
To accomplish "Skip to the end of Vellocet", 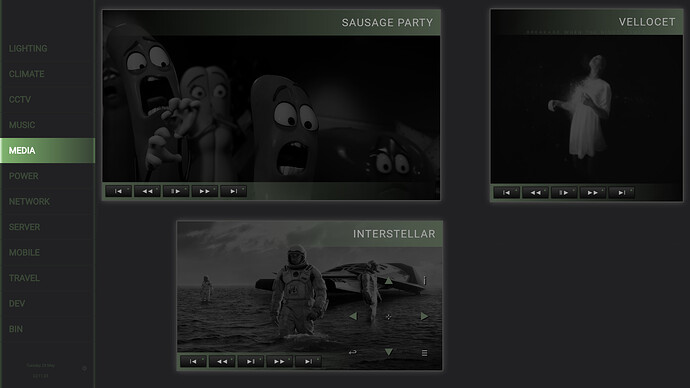I will click(x=621, y=193).
